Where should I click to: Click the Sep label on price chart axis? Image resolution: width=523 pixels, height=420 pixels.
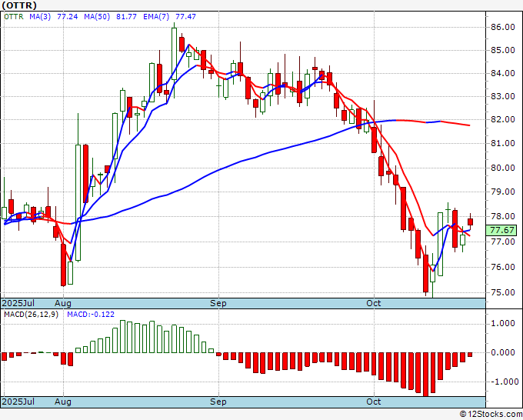218,303
